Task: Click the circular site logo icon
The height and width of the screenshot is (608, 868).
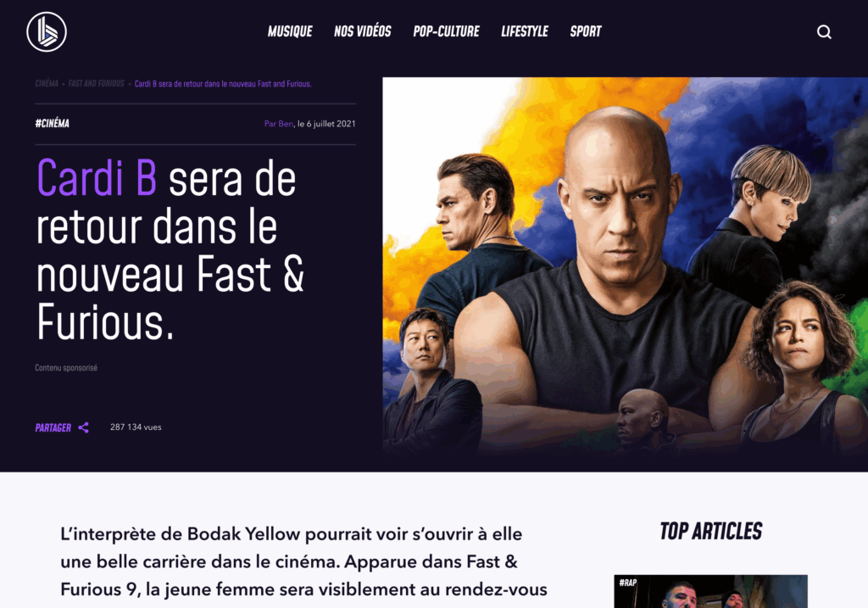Action: pyautogui.click(x=47, y=31)
